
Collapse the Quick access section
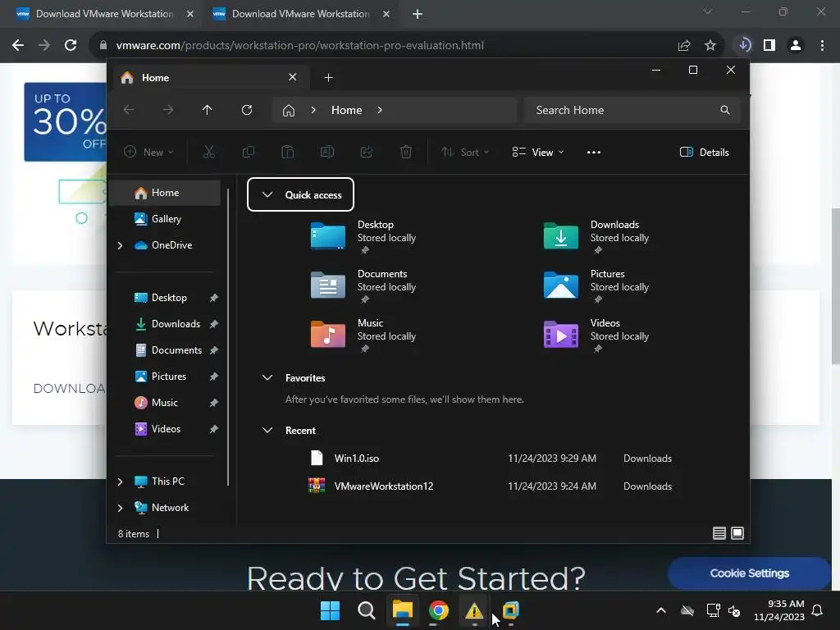click(x=267, y=194)
